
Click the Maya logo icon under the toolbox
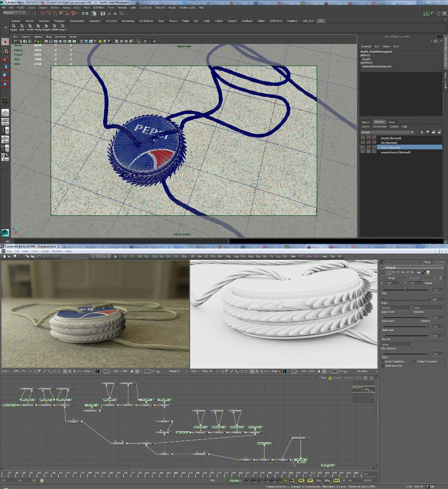[5, 233]
